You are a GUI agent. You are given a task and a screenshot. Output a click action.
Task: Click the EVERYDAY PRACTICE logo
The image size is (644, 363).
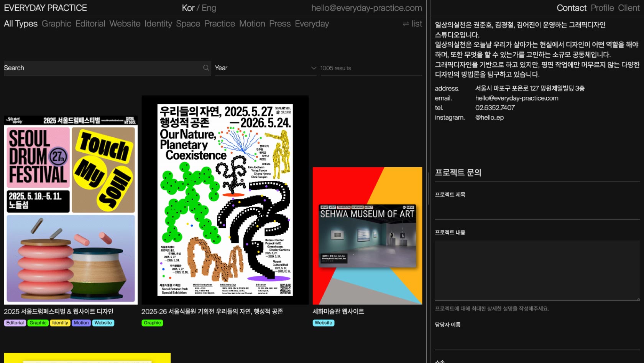point(45,8)
